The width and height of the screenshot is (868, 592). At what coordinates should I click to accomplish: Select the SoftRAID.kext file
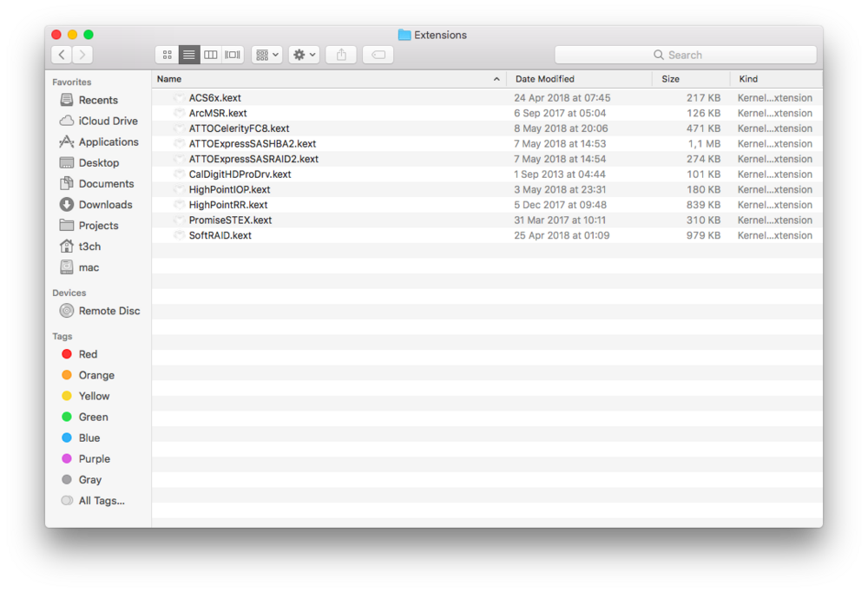tap(220, 235)
